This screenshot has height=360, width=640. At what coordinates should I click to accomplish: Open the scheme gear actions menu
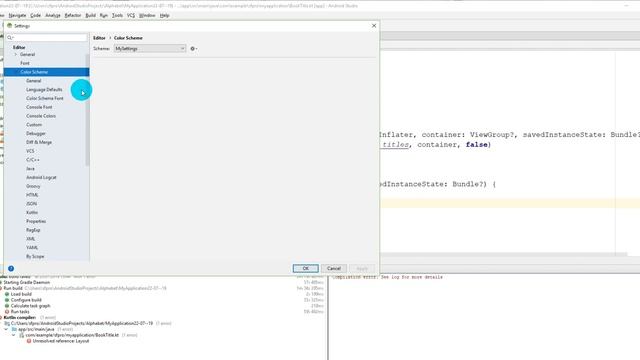(x=193, y=49)
